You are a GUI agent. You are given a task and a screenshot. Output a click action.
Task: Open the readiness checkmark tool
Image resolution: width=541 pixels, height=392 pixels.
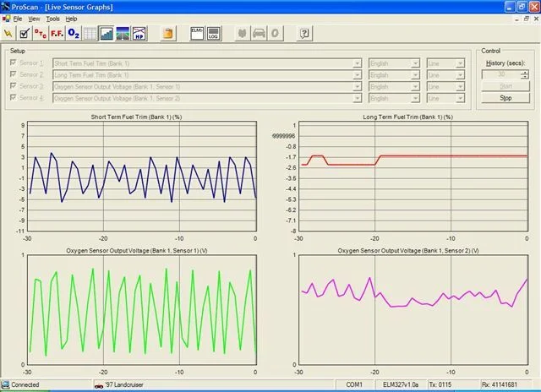click(25, 34)
